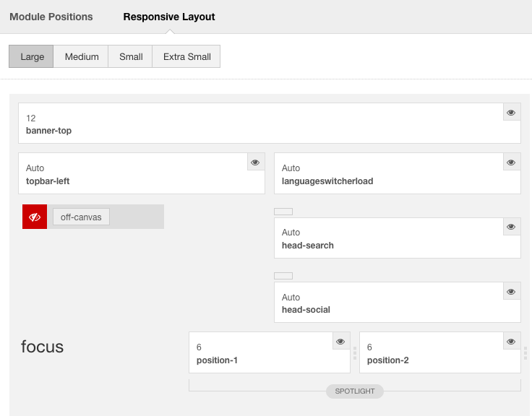Image resolution: width=532 pixels, height=416 pixels.
Task: Click the resize handle beside position-1
Action: (355, 353)
